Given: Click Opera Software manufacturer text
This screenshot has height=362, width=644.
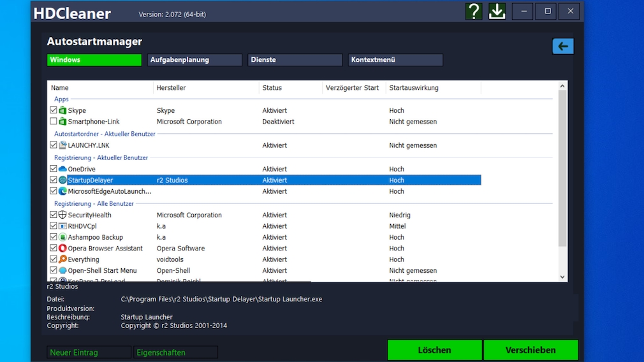Looking at the screenshot, I should pyautogui.click(x=180, y=249).
